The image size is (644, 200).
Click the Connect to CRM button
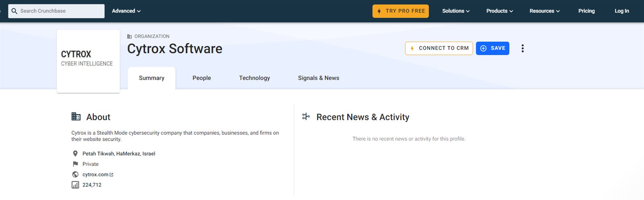[439, 48]
